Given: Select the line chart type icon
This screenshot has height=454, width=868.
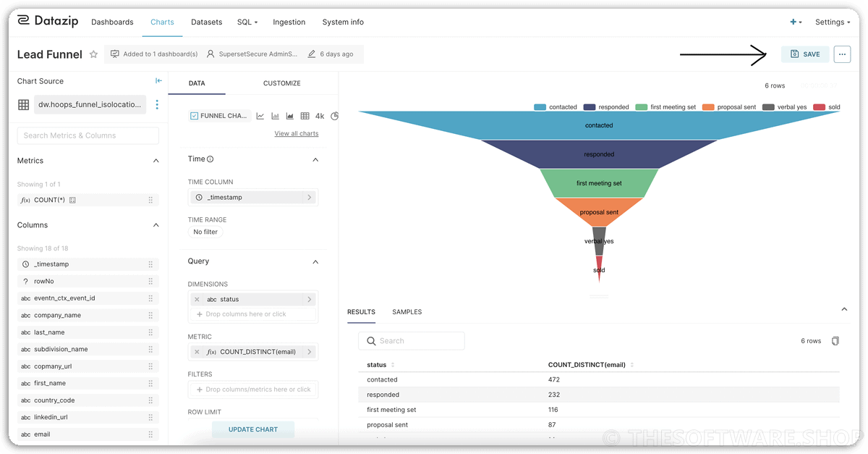Looking at the screenshot, I should coord(260,116).
